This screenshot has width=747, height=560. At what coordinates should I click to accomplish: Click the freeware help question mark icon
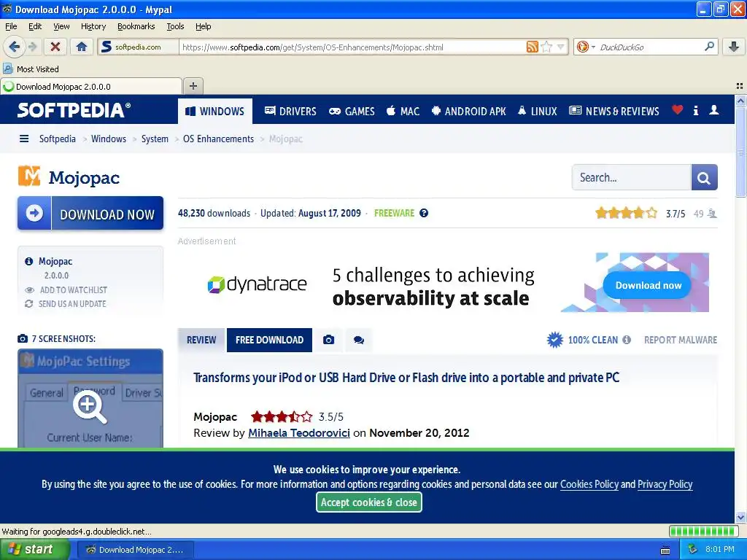pos(424,213)
